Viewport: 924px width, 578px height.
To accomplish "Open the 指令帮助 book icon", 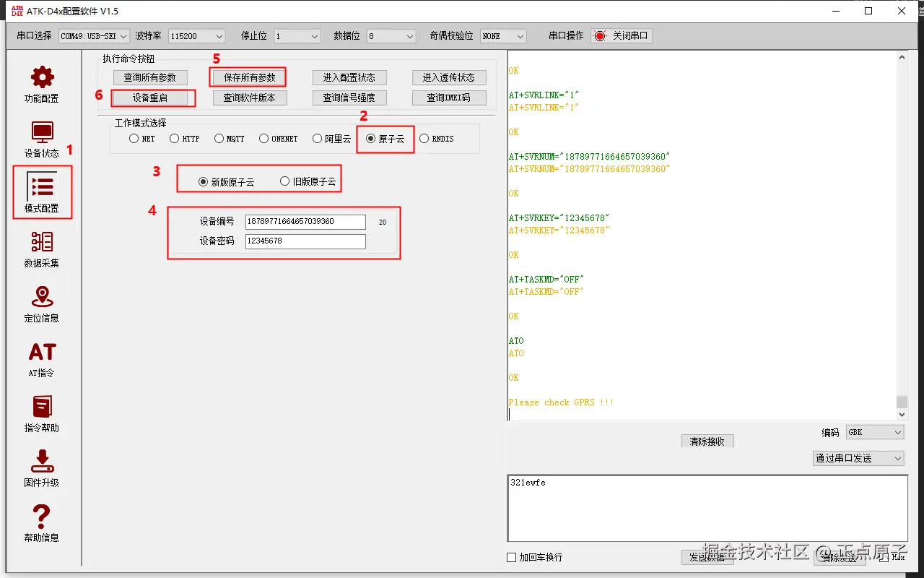I will (42, 406).
